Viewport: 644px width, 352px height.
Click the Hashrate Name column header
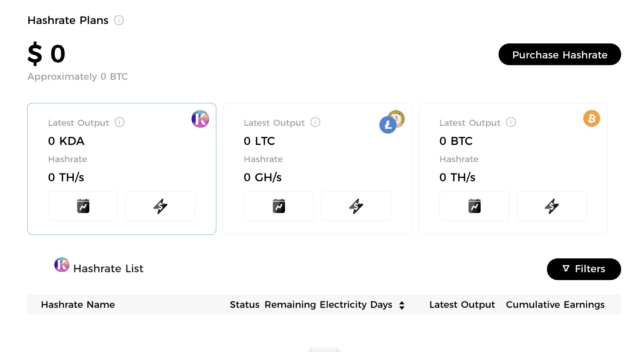point(78,305)
